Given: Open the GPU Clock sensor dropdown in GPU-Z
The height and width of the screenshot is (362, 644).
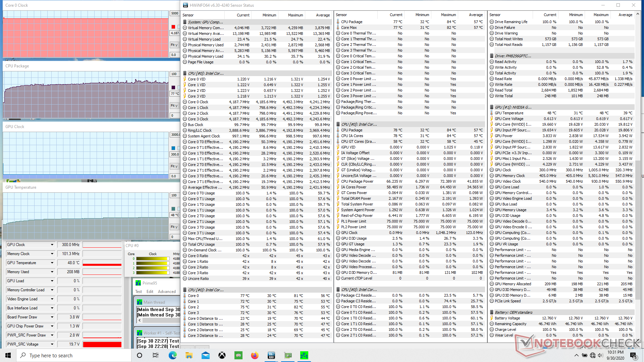Looking at the screenshot, I should [52, 245].
